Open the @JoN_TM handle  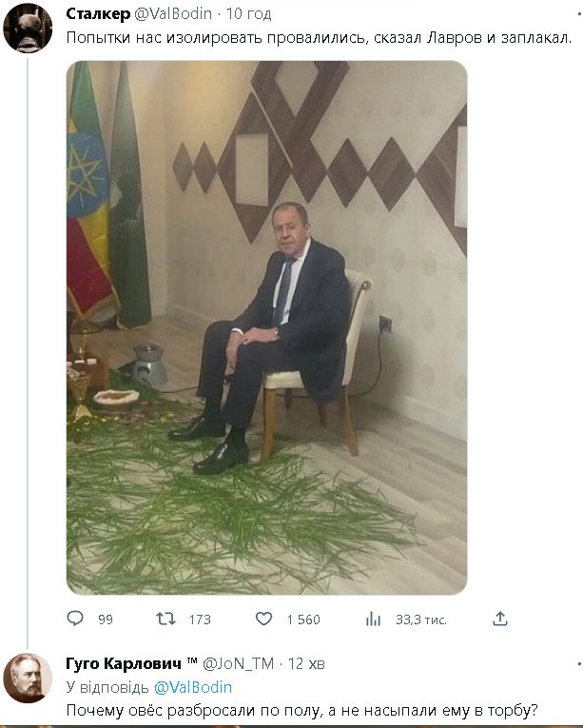click(x=237, y=663)
